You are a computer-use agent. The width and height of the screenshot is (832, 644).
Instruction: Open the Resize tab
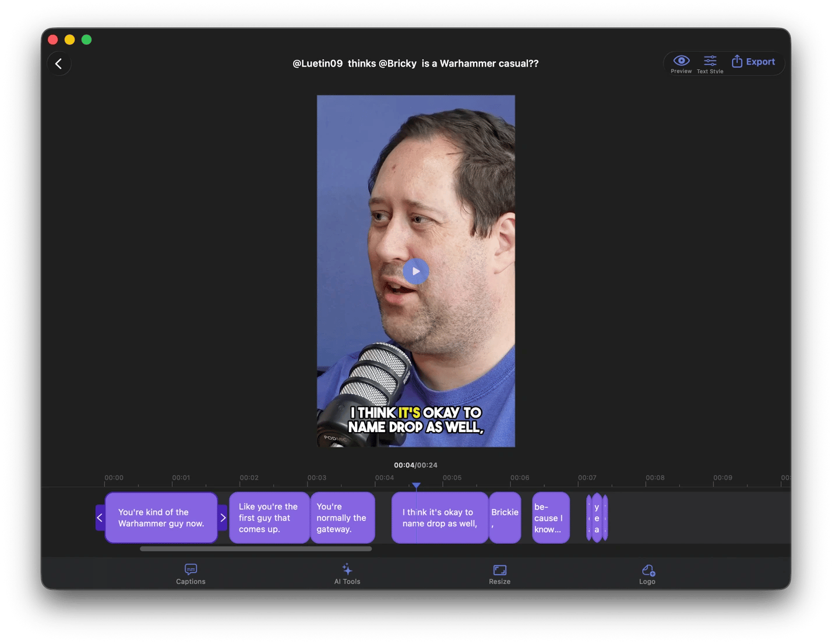pyautogui.click(x=499, y=574)
